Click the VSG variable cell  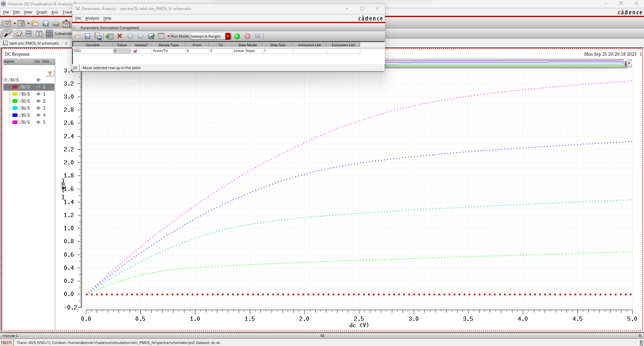click(93, 51)
